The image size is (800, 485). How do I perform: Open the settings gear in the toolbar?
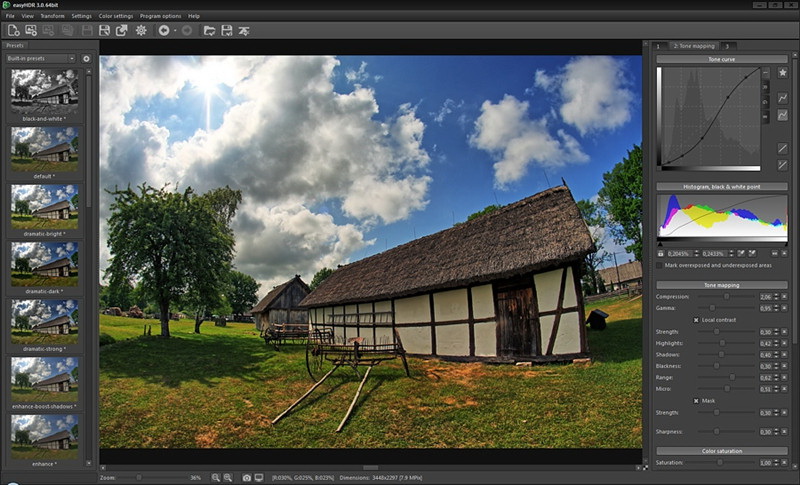tap(141, 31)
